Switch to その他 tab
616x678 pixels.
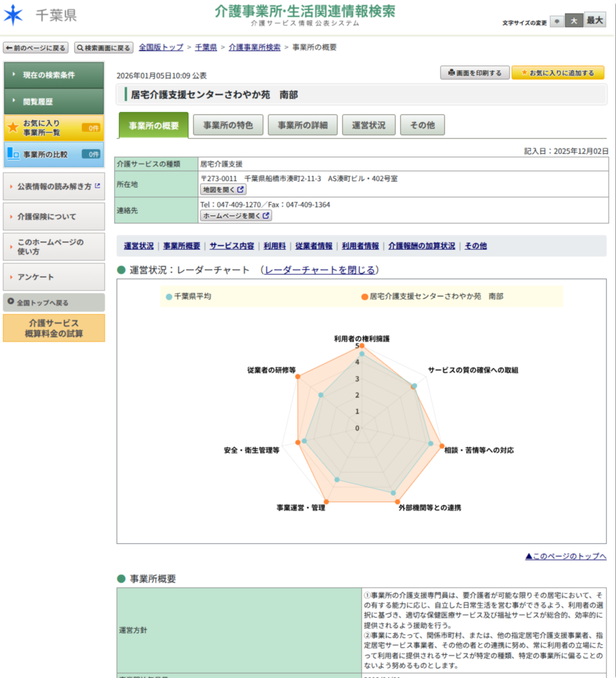pos(422,125)
